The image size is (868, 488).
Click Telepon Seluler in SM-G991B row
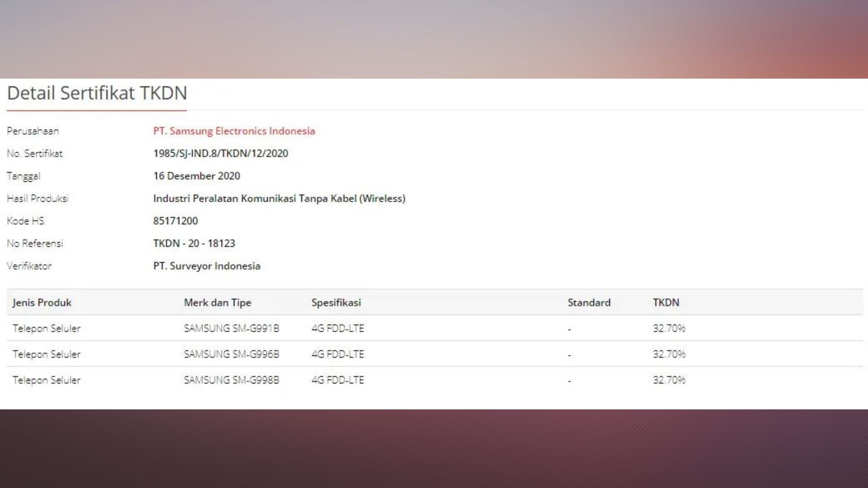point(46,328)
